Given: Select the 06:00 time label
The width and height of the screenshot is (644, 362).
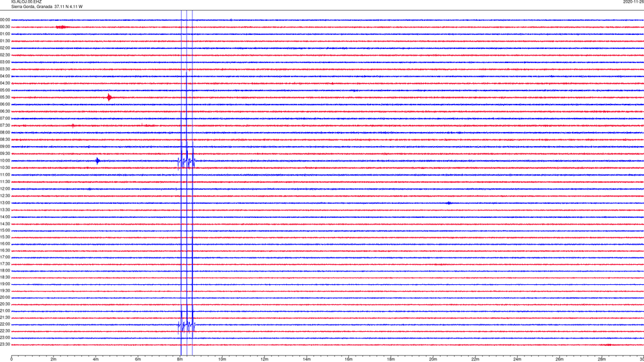Looking at the screenshot, I should [x=5, y=105].
